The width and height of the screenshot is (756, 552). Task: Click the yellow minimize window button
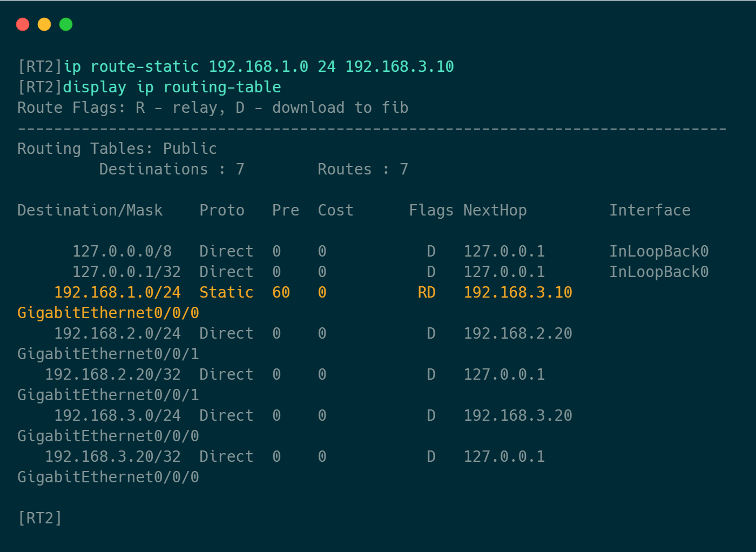(x=44, y=24)
